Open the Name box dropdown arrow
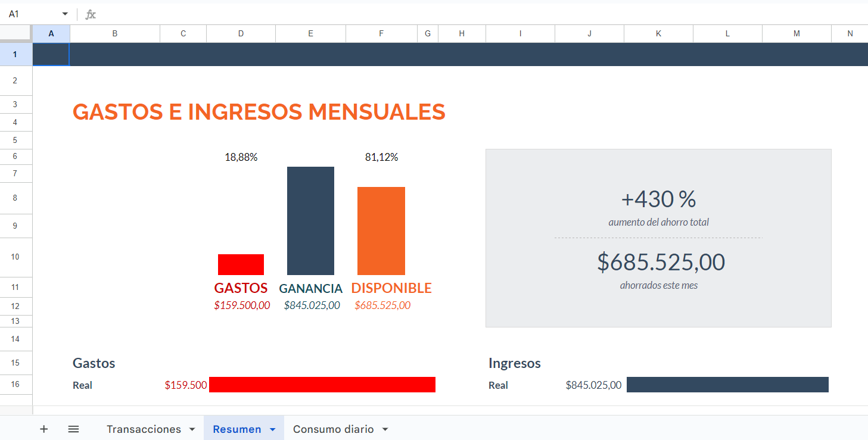Screen dimensions: 868x440 coord(64,13)
